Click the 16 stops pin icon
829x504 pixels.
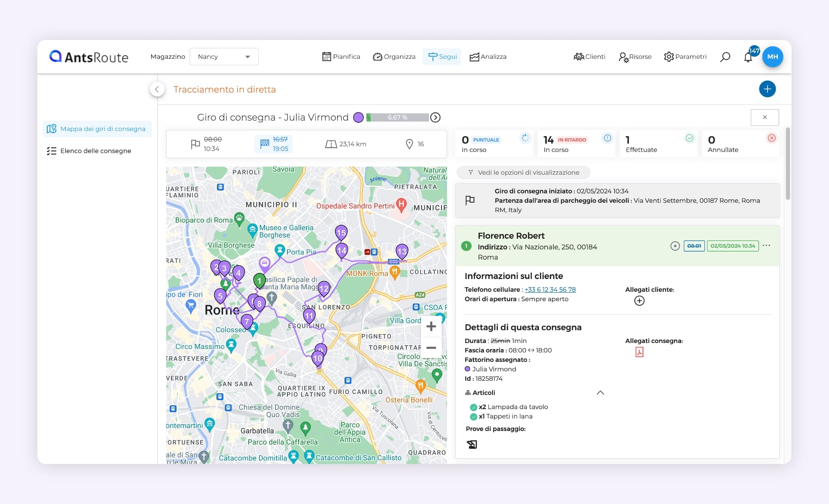point(409,144)
